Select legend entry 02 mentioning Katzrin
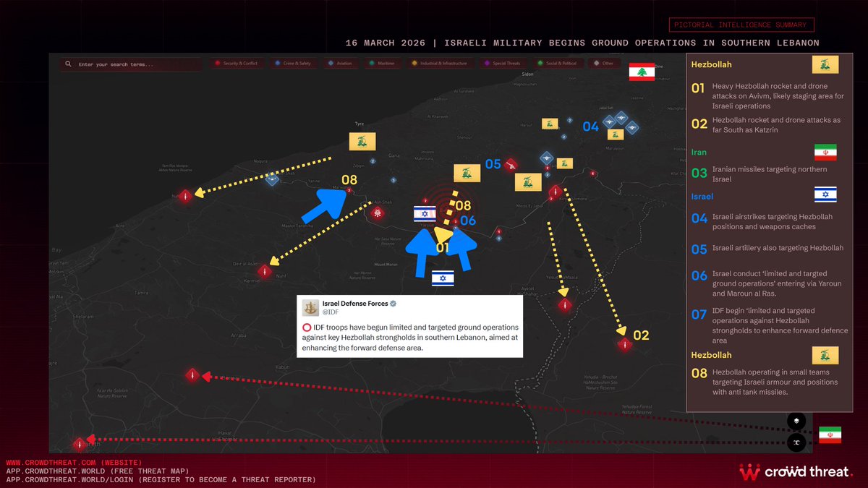Image resolution: width=868 pixels, height=488 pixels. 766,124
